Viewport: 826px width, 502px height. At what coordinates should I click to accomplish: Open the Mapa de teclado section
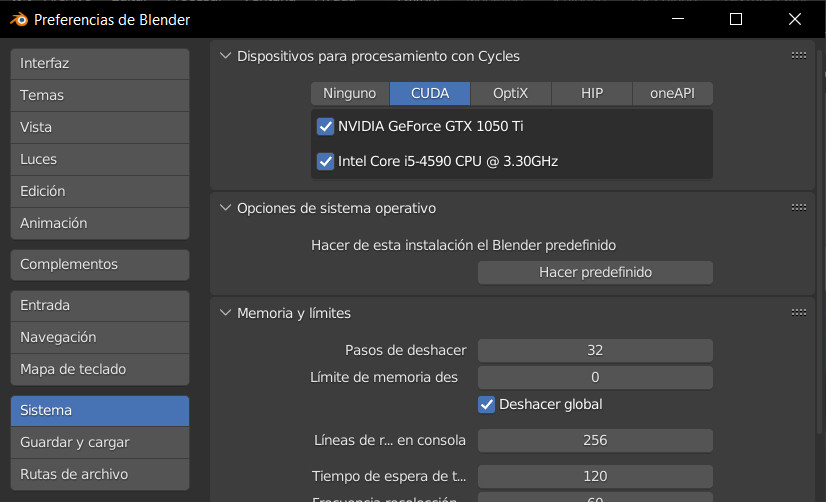click(100, 369)
